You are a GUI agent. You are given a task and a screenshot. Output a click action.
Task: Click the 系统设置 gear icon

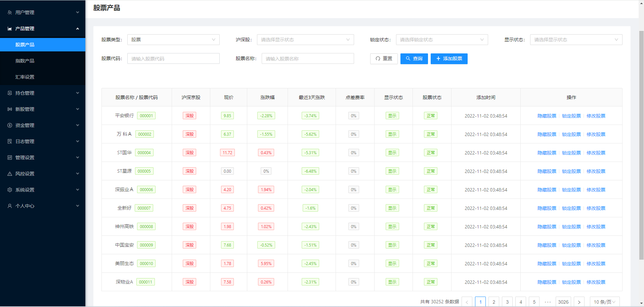coord(10,190)
